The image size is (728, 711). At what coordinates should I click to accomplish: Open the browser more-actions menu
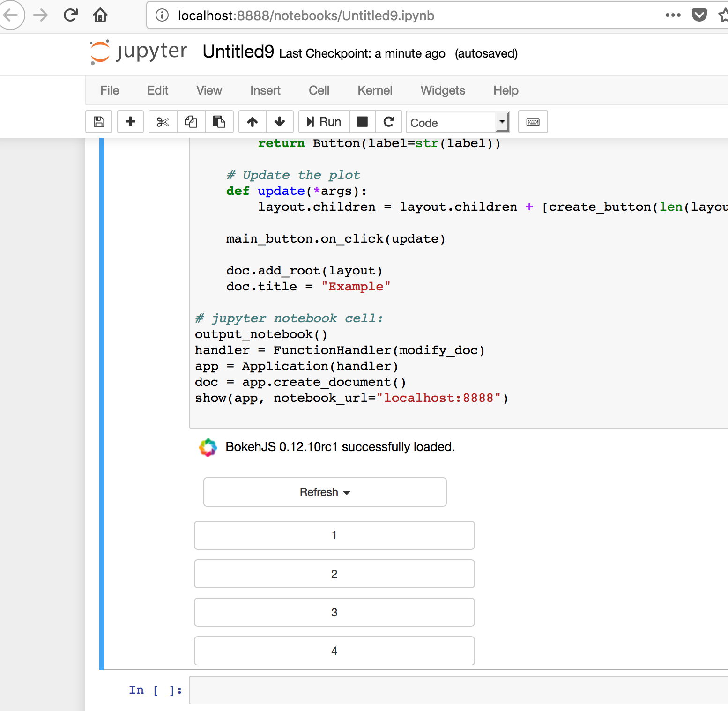[673, 15]
